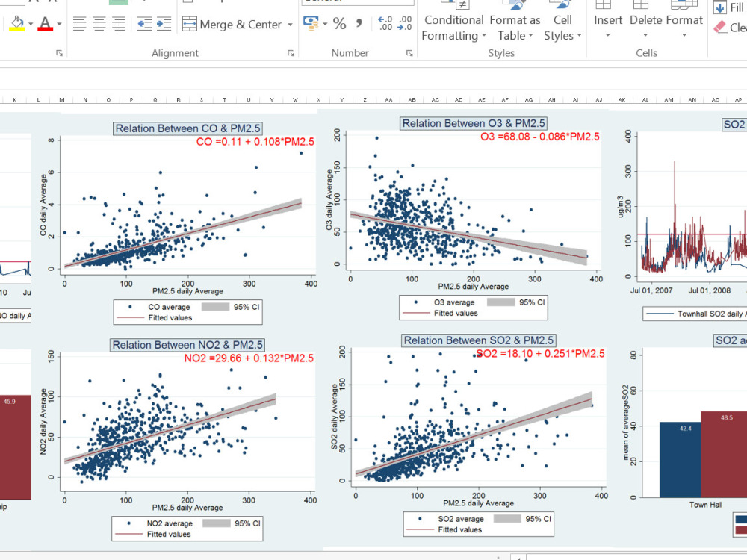Toggle Center alignment

99,24
